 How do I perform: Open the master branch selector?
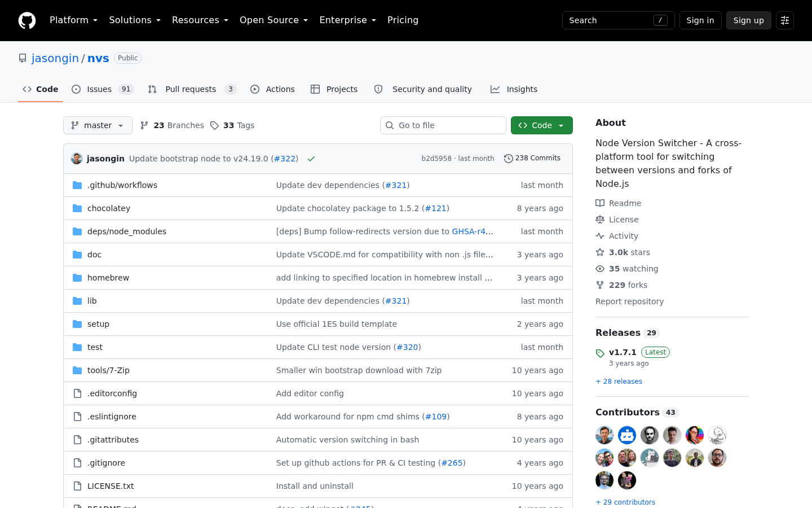[x=98, y=125]
